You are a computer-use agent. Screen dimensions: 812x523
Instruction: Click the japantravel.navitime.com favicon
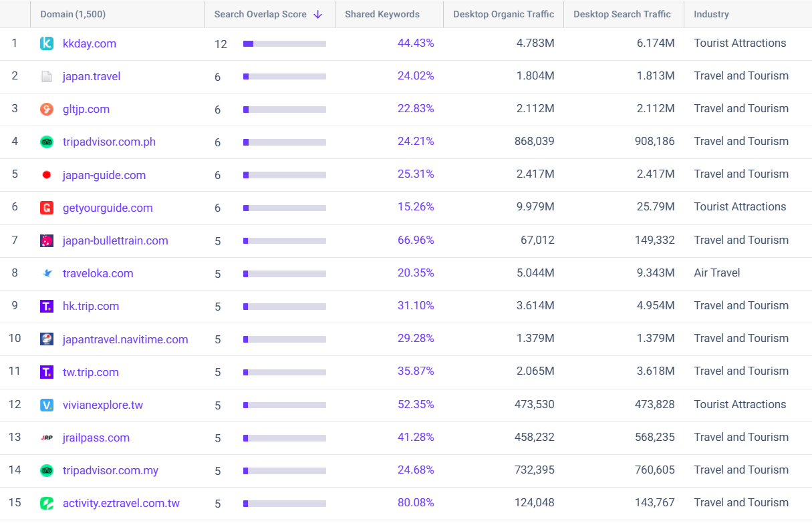coord(47,339)
